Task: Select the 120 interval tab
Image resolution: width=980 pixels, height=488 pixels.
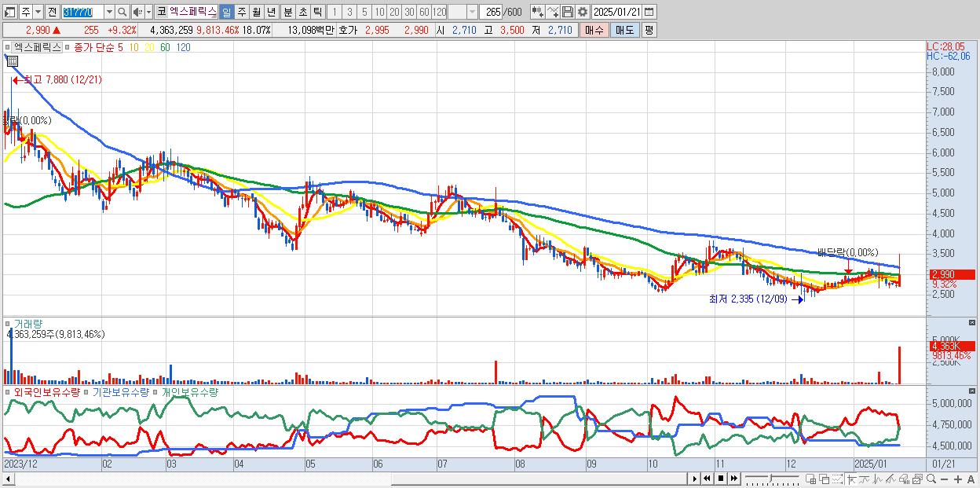Action: point(439,12)
